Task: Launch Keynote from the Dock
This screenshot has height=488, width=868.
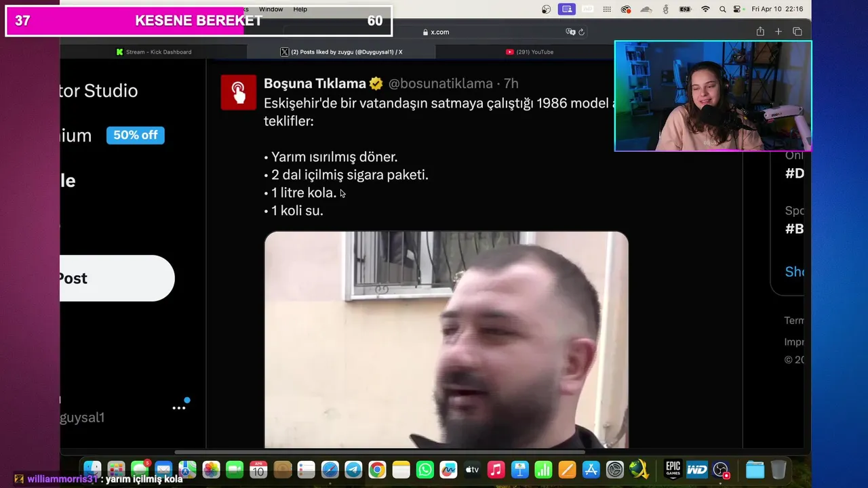Action: [x=519, y=470]
